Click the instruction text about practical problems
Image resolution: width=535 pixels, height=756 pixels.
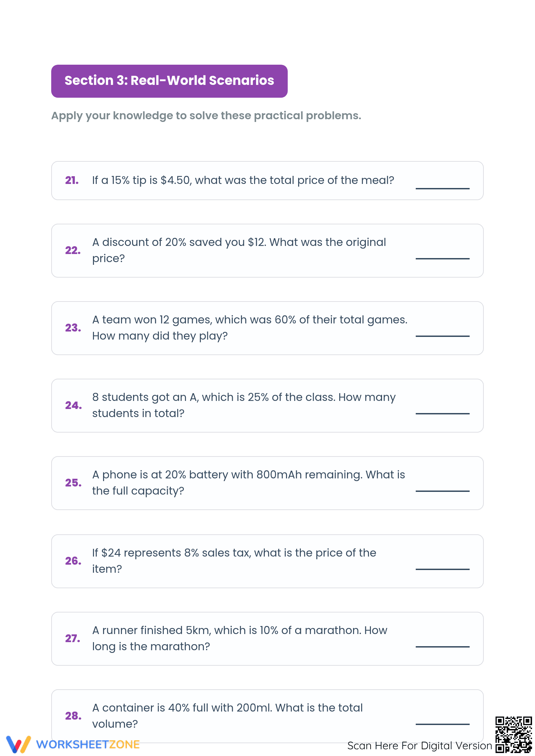tap(206, 116)
